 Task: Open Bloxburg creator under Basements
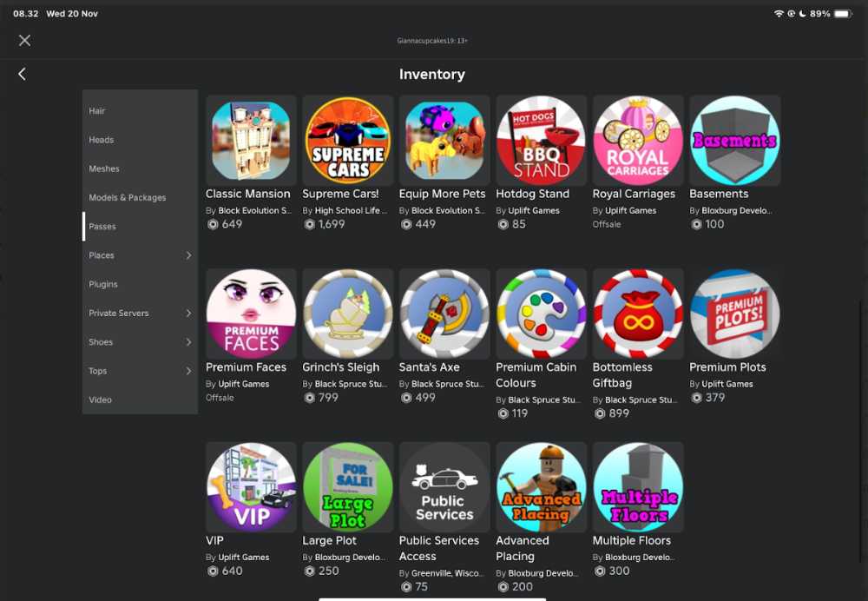coord(737,210)
